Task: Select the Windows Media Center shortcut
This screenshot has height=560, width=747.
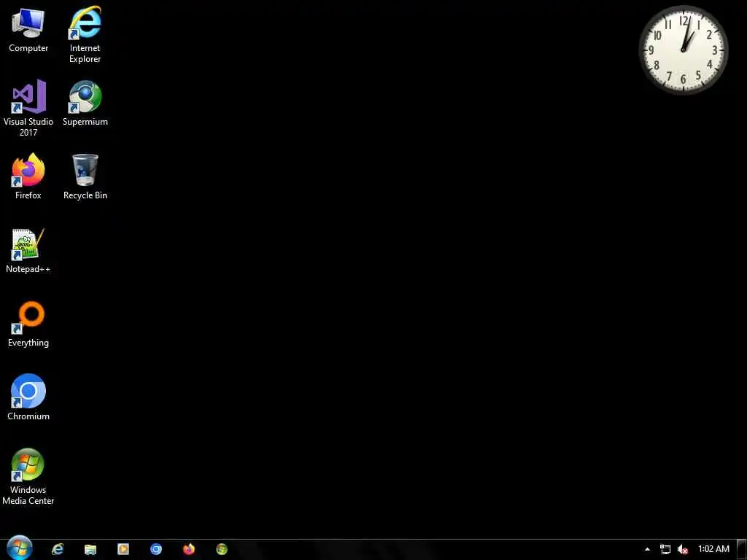Action: pyautogui.click(x=28, y=476)
